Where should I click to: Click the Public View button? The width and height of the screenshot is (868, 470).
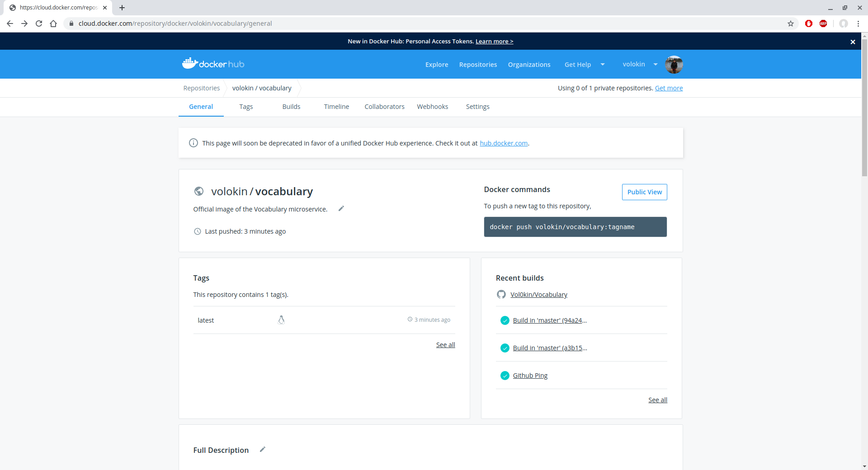coord(644,192)
